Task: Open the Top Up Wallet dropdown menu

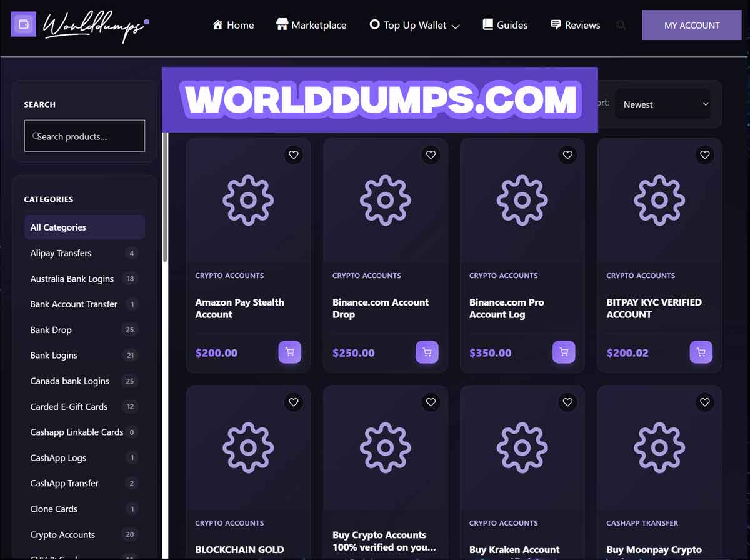Action: (x=414, y=26)
